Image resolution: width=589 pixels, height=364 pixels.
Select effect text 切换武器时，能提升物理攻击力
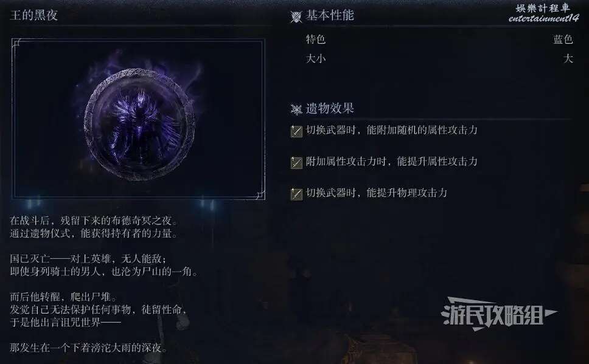tap(377, 193)
